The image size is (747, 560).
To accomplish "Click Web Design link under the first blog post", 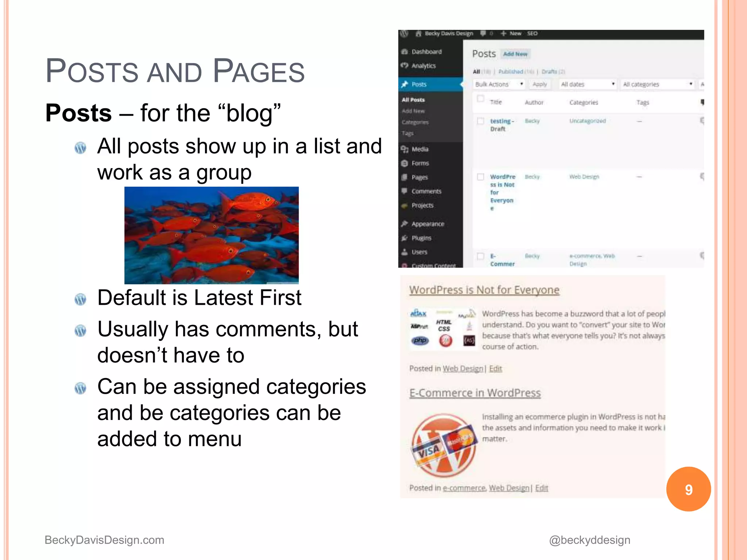I will tap(463, 369).
